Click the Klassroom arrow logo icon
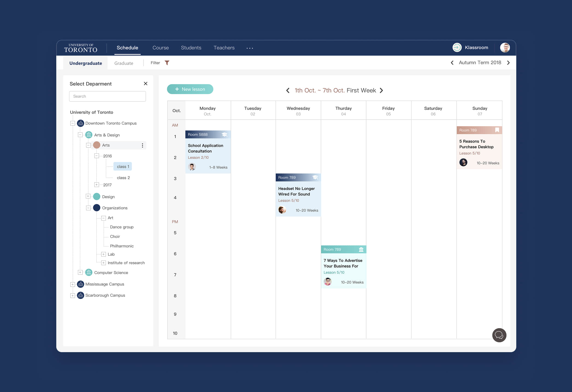The image size is (572, 392). [x=457, y=47]
